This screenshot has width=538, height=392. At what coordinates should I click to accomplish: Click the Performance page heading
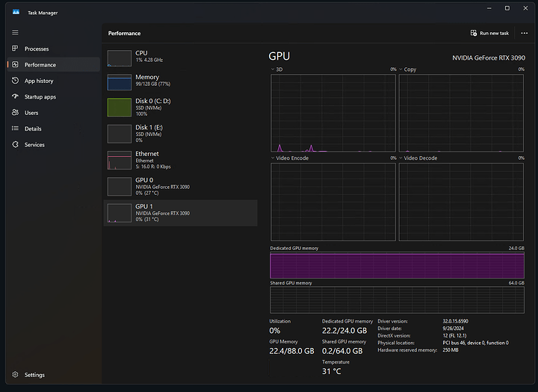coord(124,34)
